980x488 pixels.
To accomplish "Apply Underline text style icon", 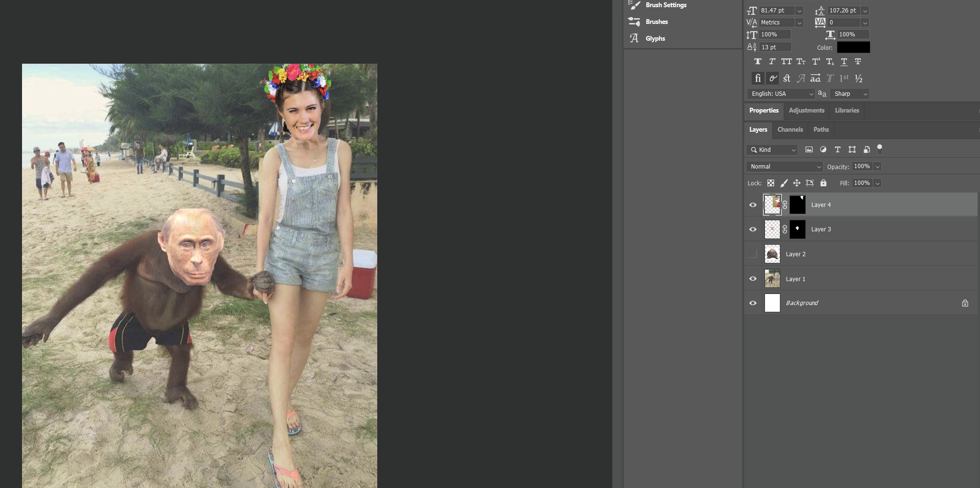I will (844, 62).
